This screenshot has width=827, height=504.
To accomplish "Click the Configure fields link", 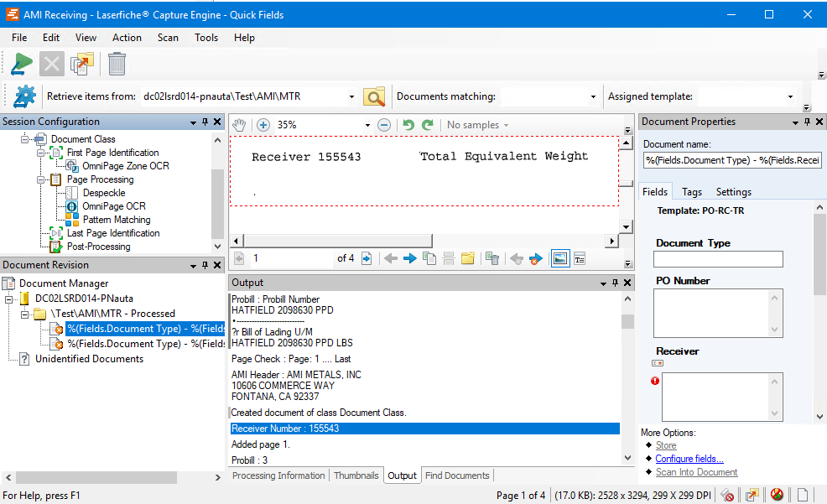I will [x=689, y=459].
